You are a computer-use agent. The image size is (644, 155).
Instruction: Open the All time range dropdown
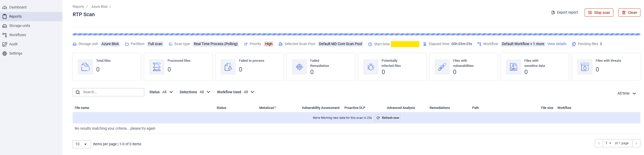tap(626, 93)
